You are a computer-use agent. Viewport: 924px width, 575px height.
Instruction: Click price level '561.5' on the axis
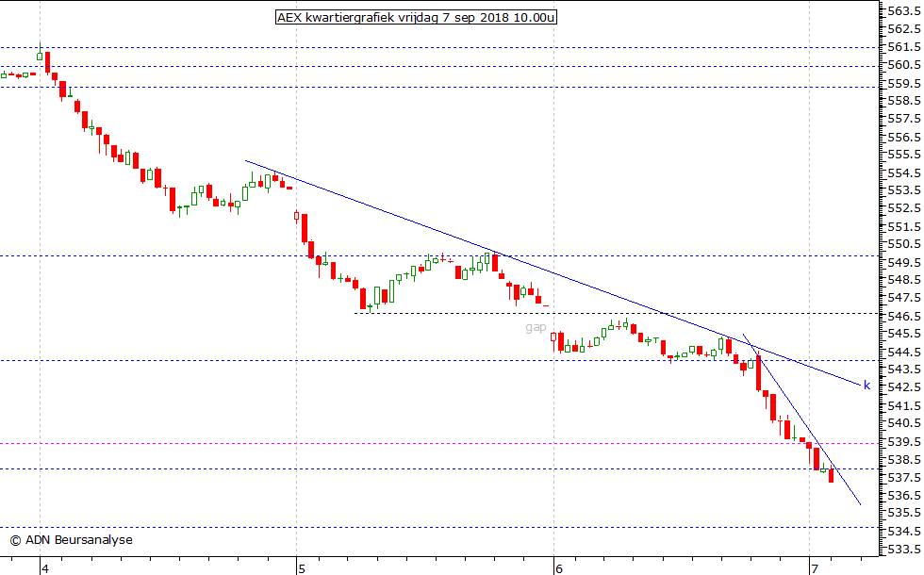[904, 47]
